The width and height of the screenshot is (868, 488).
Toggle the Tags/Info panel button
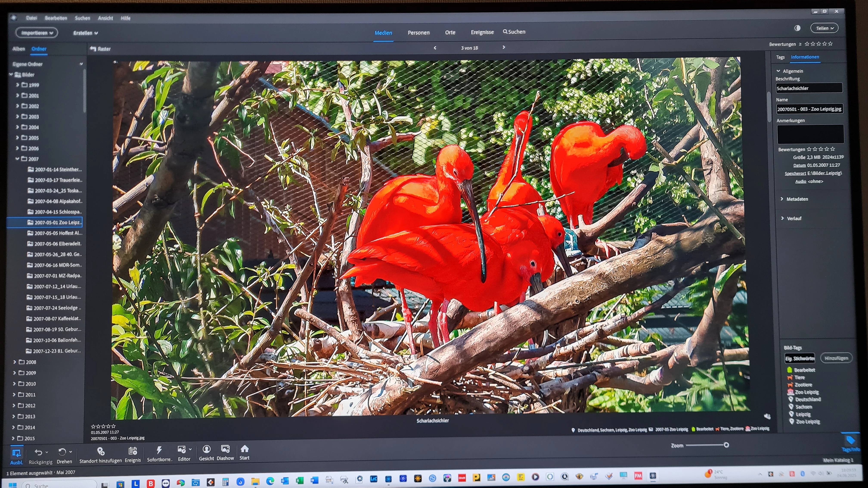click(851, 441)
